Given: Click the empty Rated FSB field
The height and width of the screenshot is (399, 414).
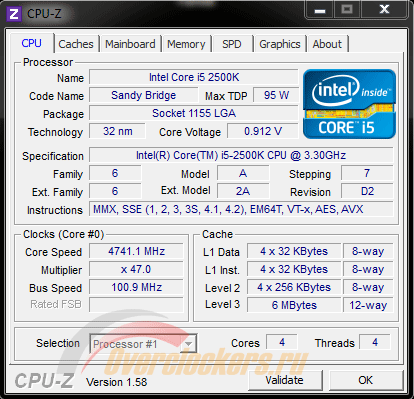Looking at the screenshot, I should click(136, 305).
